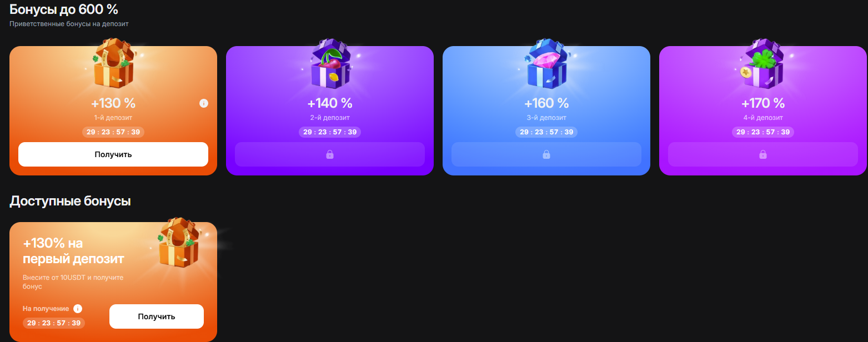Click the Доступные бонусы heading
Viewport: 868px width, 342px height.
(70, 201)
